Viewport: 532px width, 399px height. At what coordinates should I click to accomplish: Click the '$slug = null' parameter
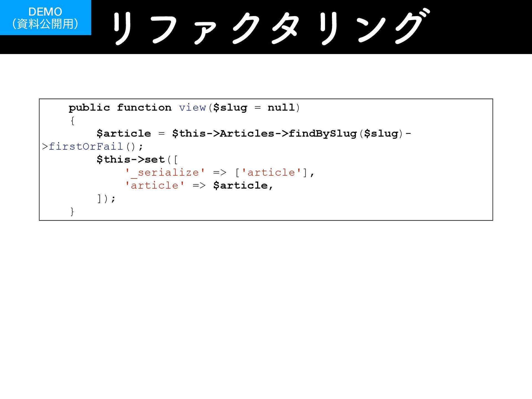click(x=254, y=108)
